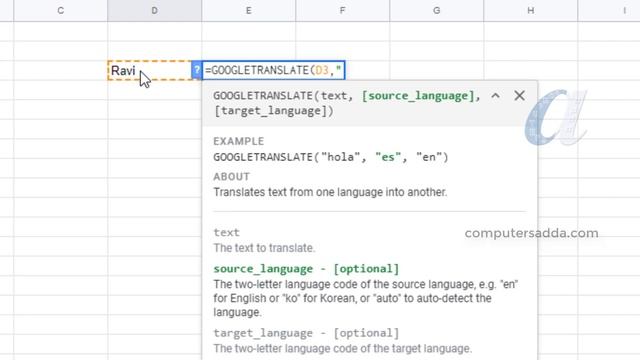Click the [source_language] argument in syntax line
This screenshot has height=360, width=640.
(x=418, y=96)
